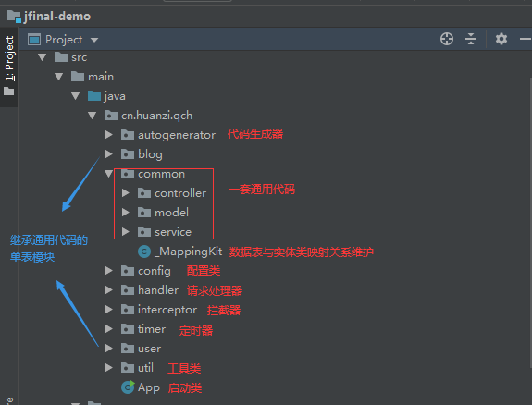Collapse the src folder
Screen dimensions: 532x405
pos(42,57)
